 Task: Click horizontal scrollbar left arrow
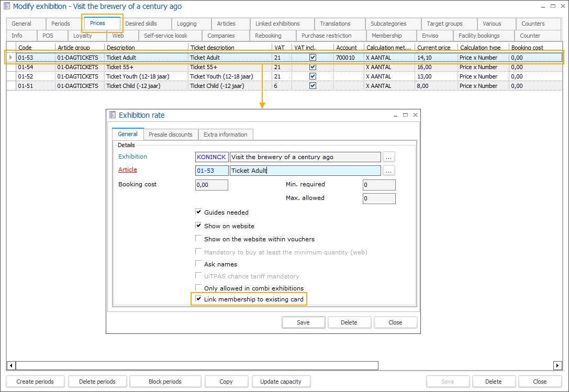[11, 365]
